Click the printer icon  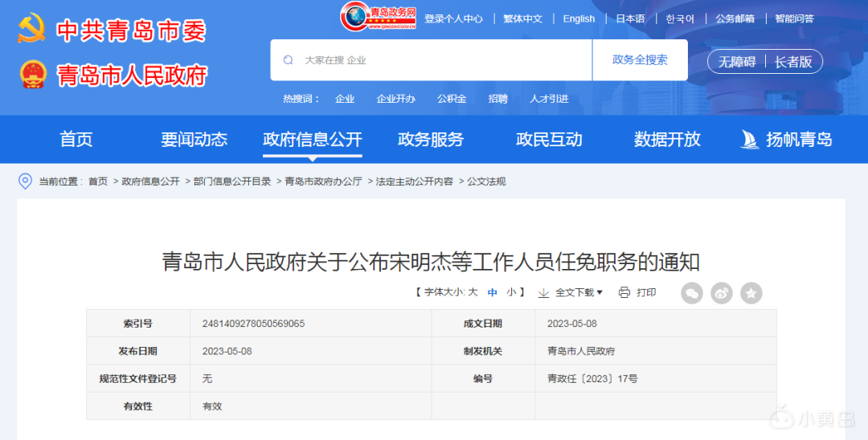click(624, 292)
